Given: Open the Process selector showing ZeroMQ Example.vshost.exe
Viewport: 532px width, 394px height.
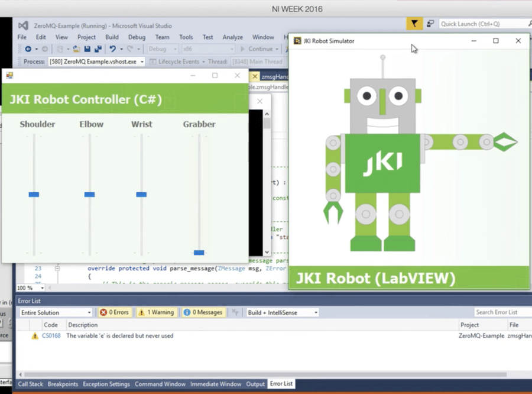Looking at the screenshot, I should 96,61.
